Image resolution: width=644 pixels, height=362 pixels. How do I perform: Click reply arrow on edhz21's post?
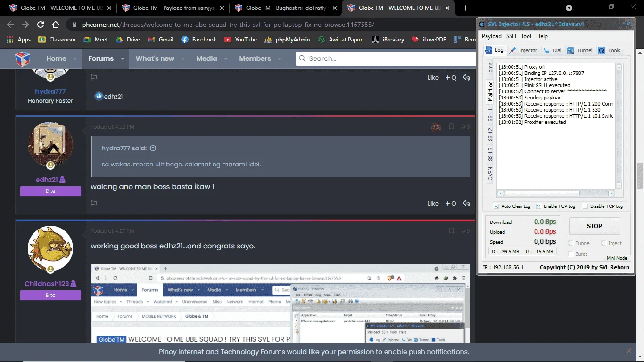point(466,204)
